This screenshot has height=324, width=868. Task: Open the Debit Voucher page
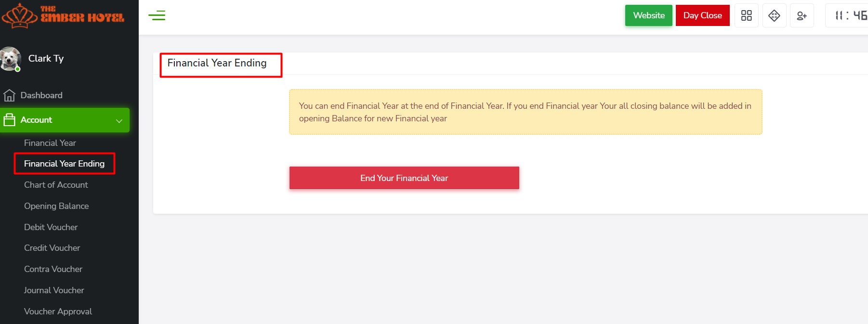coord(51,227)
